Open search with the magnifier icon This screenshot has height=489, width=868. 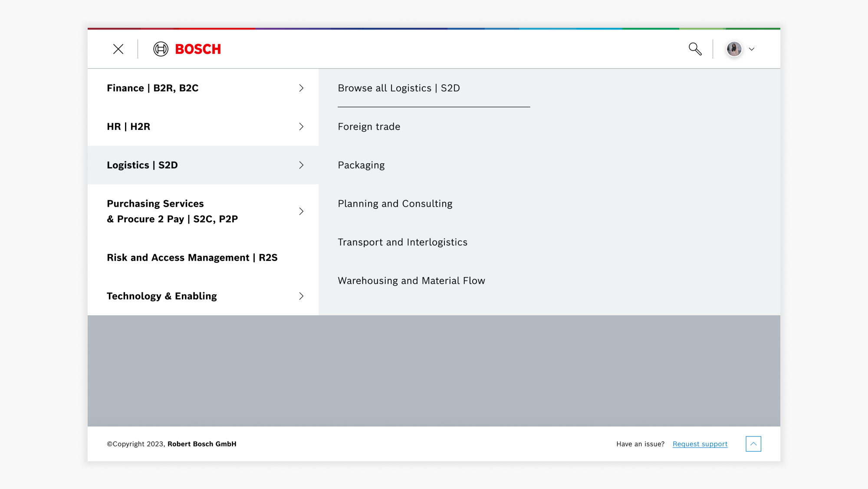tap(695, 49)
